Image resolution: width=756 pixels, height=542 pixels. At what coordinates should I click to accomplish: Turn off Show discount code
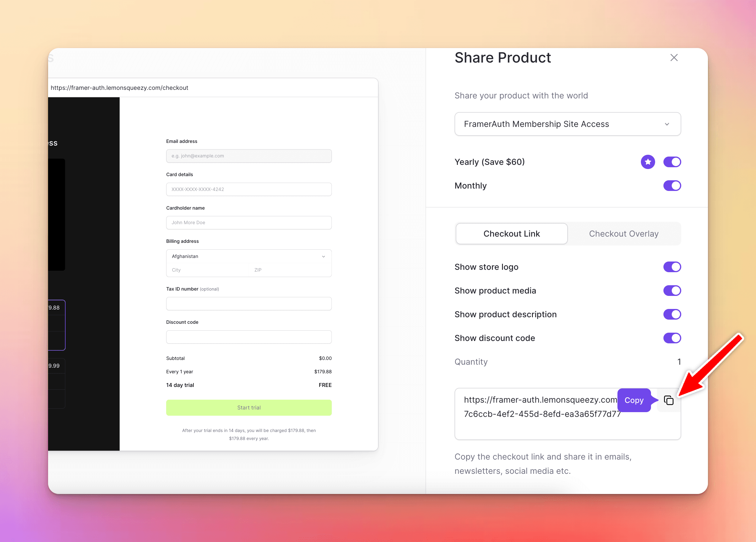click(x=672, y=338)
